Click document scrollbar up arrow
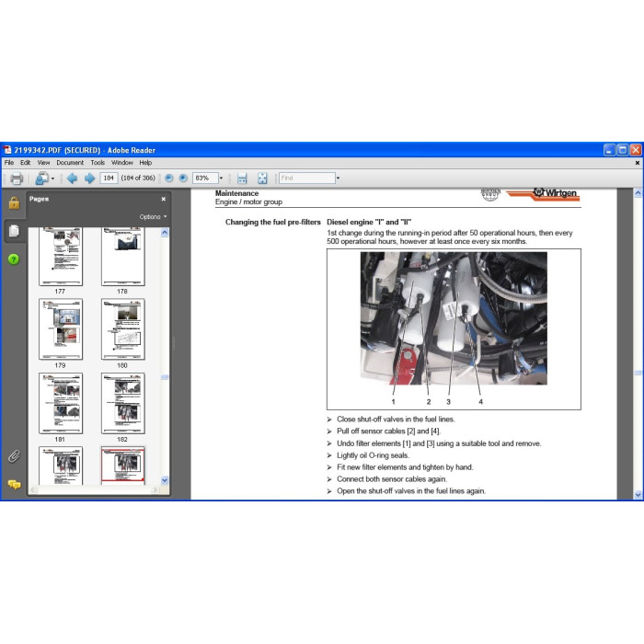Screen dimensions: 644x644 (x=638, y=192)
